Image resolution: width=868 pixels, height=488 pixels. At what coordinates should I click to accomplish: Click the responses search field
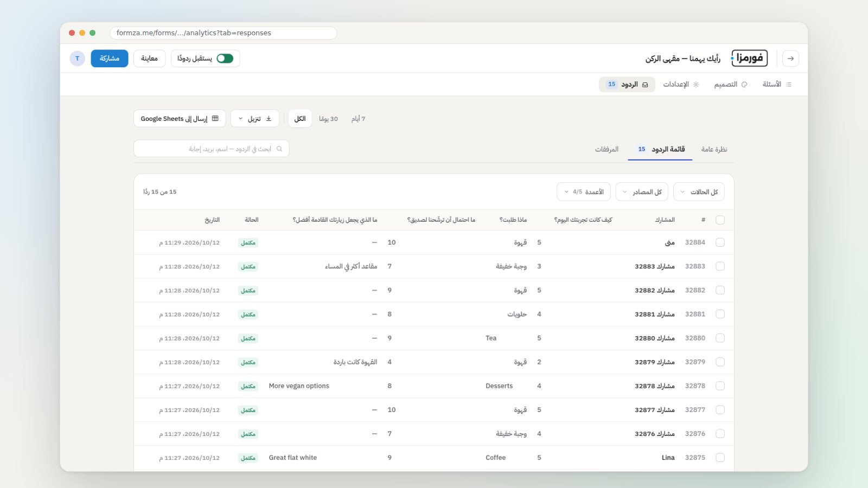[212, 149]
